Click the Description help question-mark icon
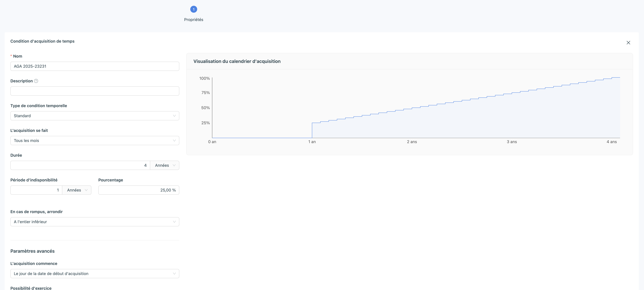644x290 pixels. [x=36, y=81]
